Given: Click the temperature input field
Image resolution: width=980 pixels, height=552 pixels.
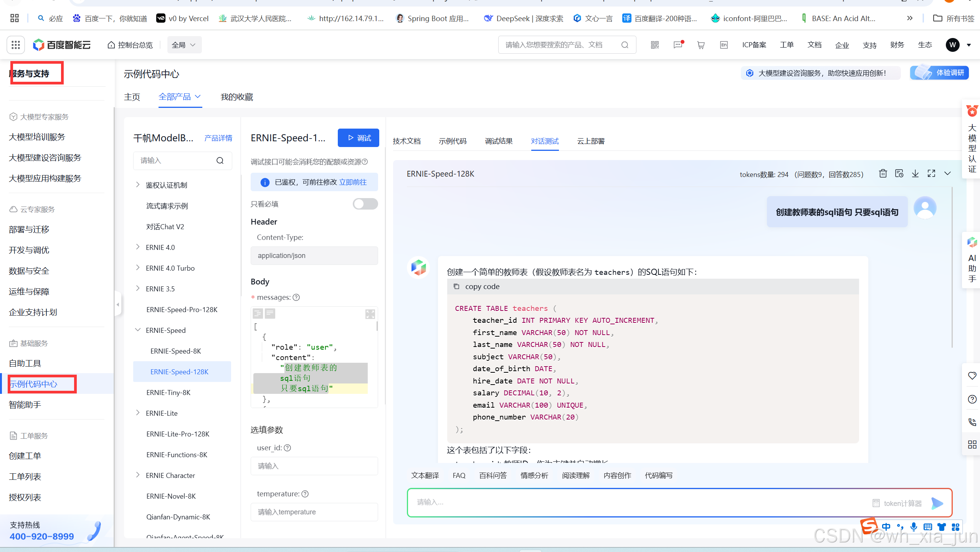Looking at the screenshot, I should 314,512.
